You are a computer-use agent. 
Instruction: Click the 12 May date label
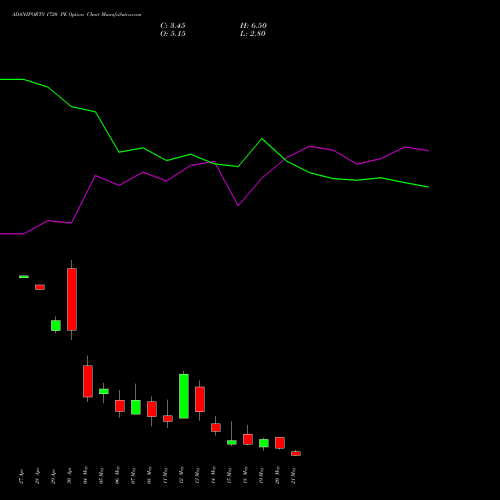coord(181,475)
